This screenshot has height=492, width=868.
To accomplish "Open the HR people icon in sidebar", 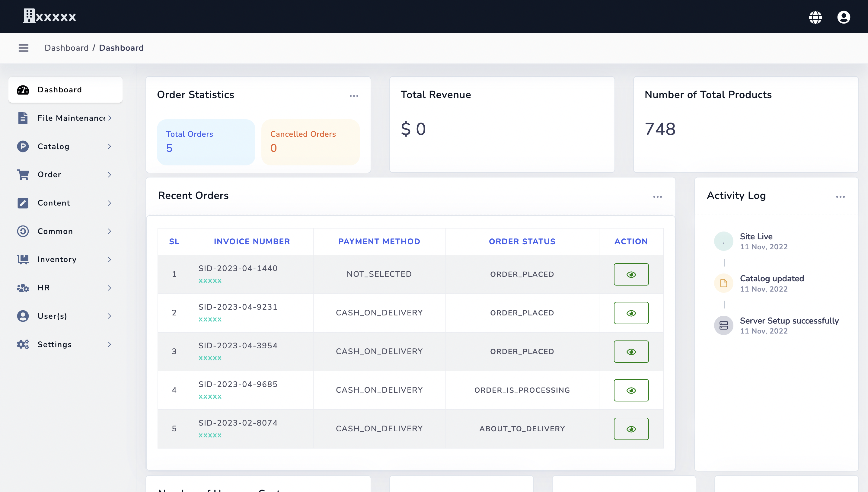I will point(22,288).
